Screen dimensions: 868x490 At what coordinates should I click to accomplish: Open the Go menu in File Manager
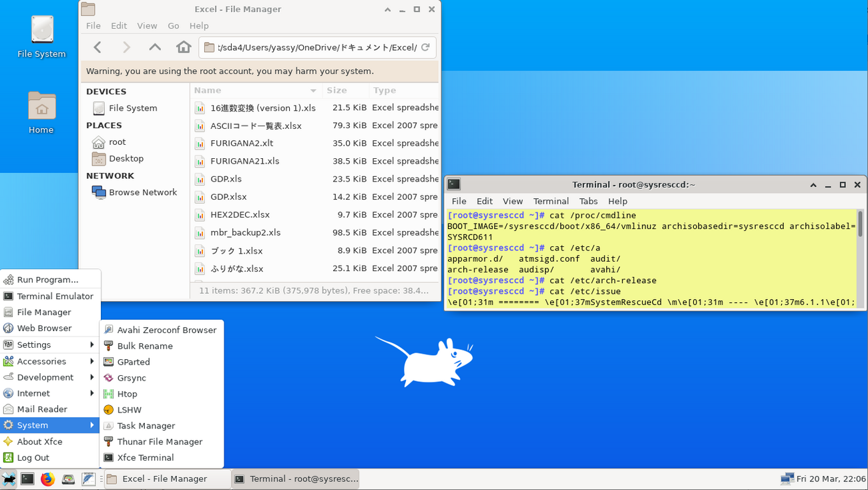pos(174,25)
